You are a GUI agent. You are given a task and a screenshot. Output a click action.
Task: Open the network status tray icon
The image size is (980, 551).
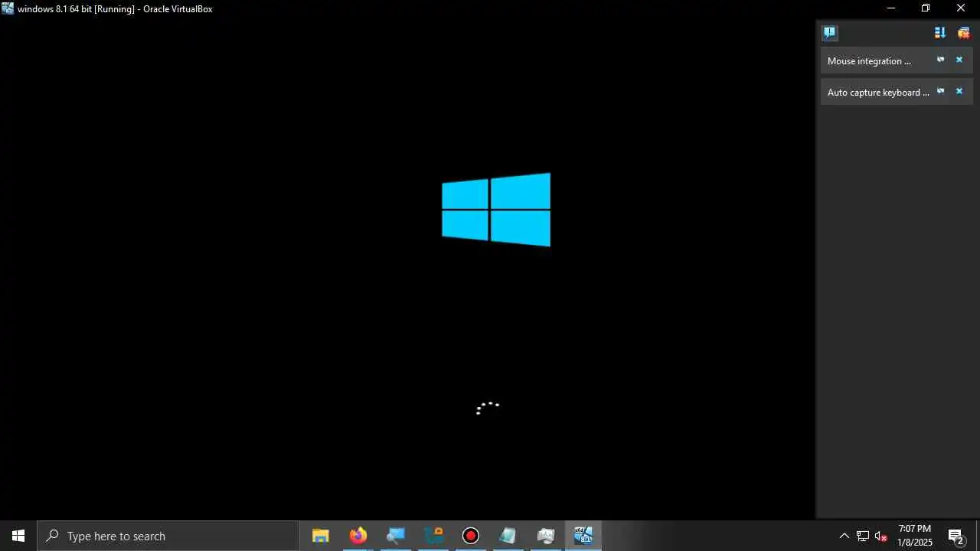(863, 536)
